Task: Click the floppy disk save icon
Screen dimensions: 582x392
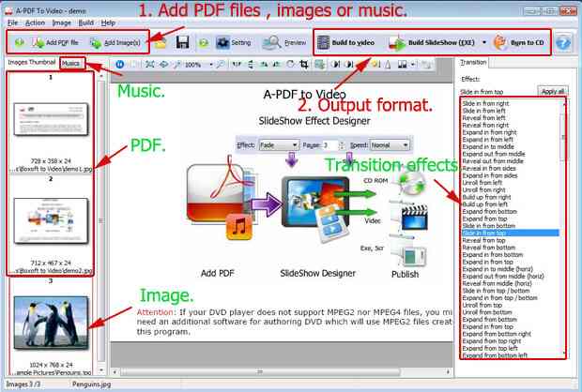Action: point(183,42)
